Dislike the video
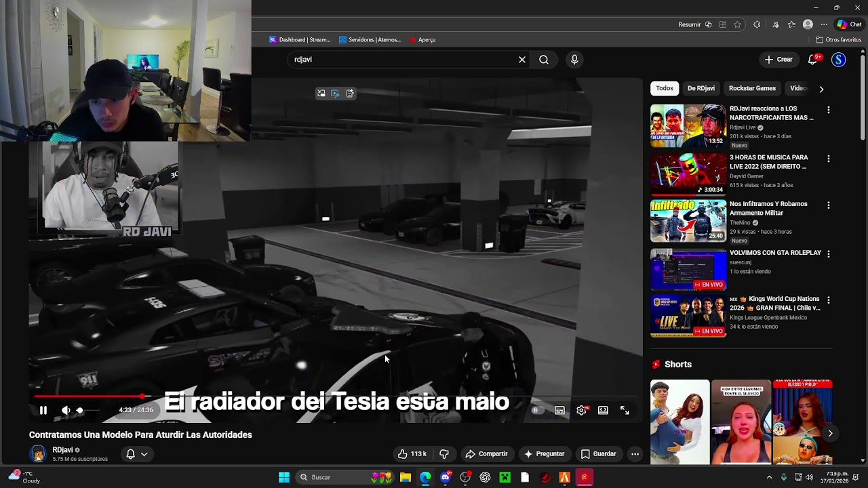Image resolution: width=868 pixels, height=488 pixels. pyautogui.click(x=444, y=453)
